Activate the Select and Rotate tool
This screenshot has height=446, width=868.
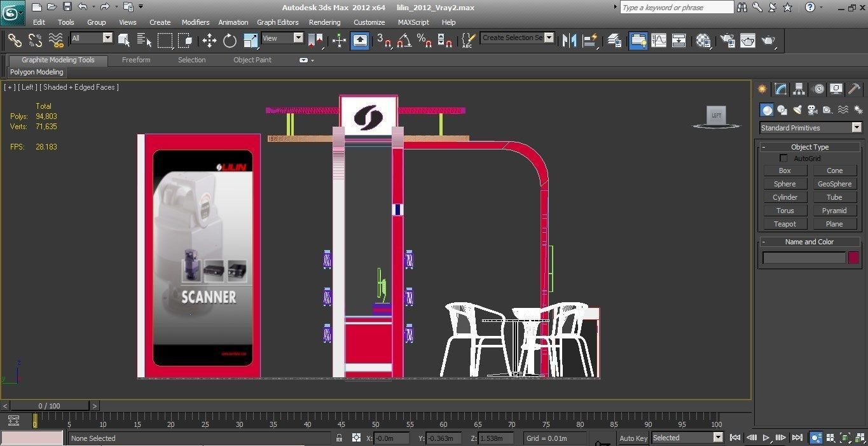point(230,40)
